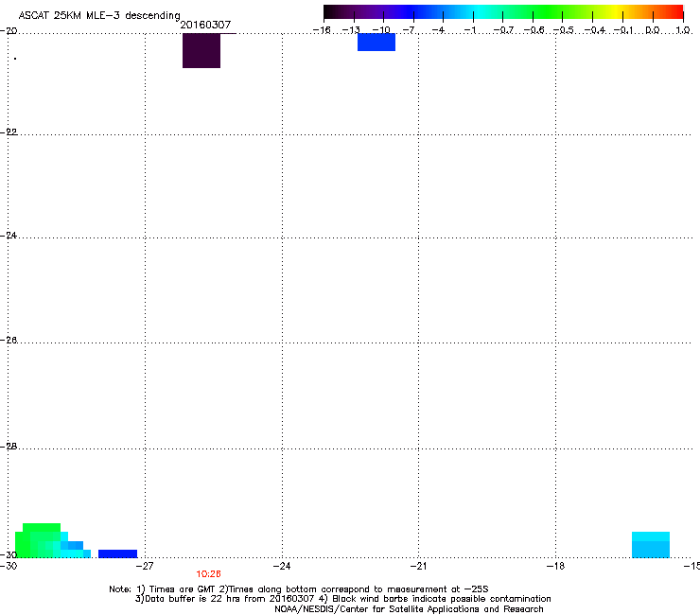Image resolution: width=700 pixels, height=615 pixels.
Task: Click the -0.5 color scale label
Action: tap(564, 30)
